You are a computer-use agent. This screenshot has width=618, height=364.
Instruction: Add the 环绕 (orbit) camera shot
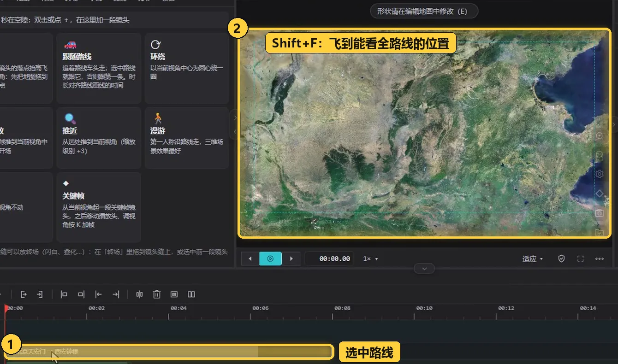187,68
